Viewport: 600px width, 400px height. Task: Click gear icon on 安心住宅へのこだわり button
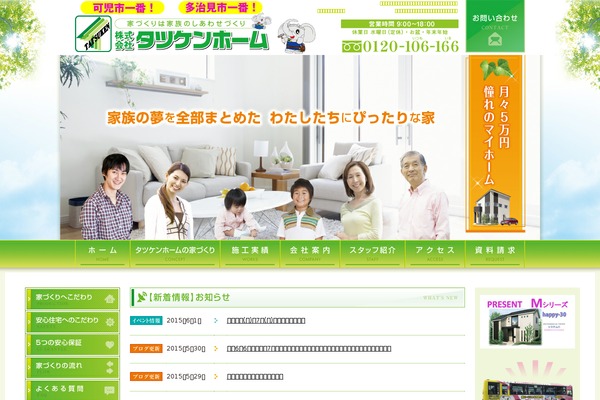point(110,322)
